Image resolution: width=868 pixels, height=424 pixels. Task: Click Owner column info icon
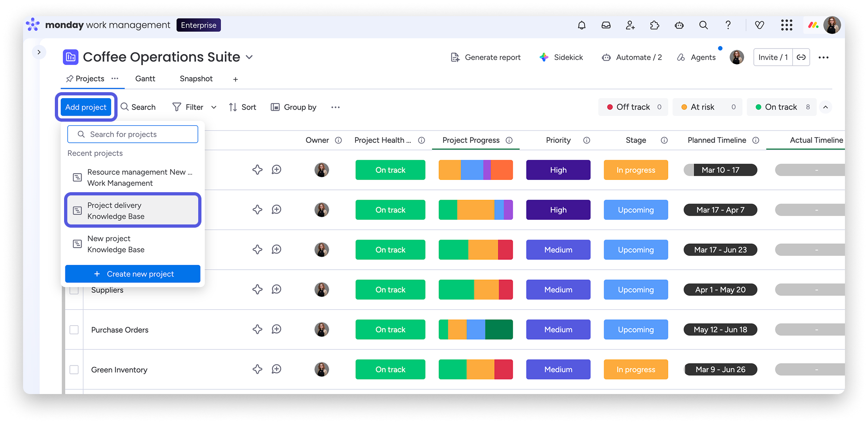338,141
